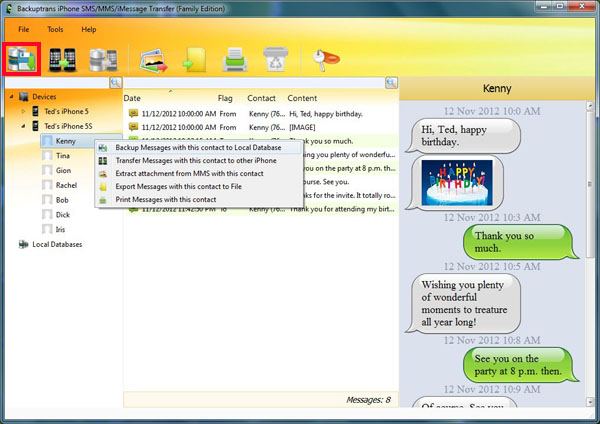Click the phone icon next to Ted's iPhone 5S
Screen dimensions: 600x424
point(35,126)
